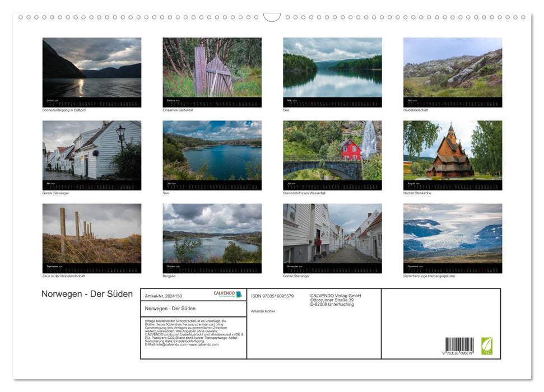The image size is (544, 392).
Task: Open the ISBN 9783516095579 entry
Action: click(x=272, y=296)
